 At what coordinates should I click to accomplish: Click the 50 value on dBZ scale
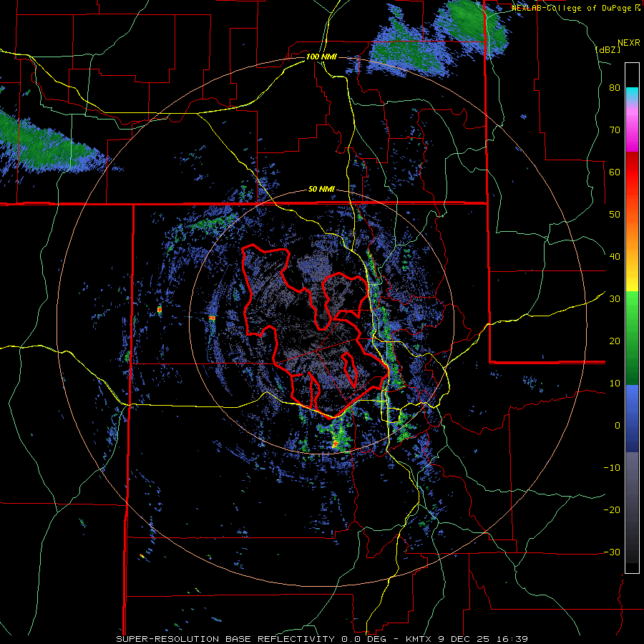pyautogui.click(x=615, y=215)
